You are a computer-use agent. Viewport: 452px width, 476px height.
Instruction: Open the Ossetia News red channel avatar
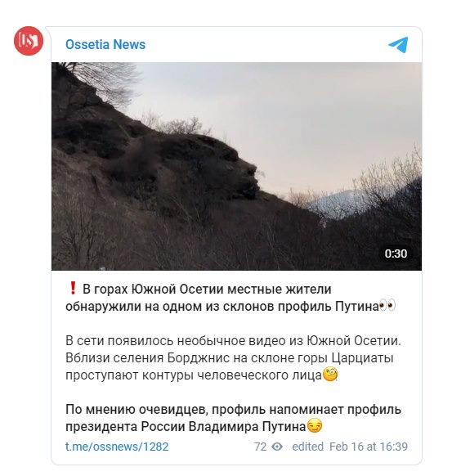point(29,41)
